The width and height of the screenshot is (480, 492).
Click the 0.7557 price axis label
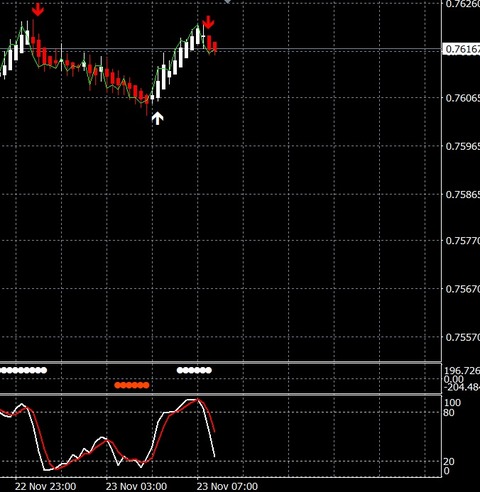[462, 337]
